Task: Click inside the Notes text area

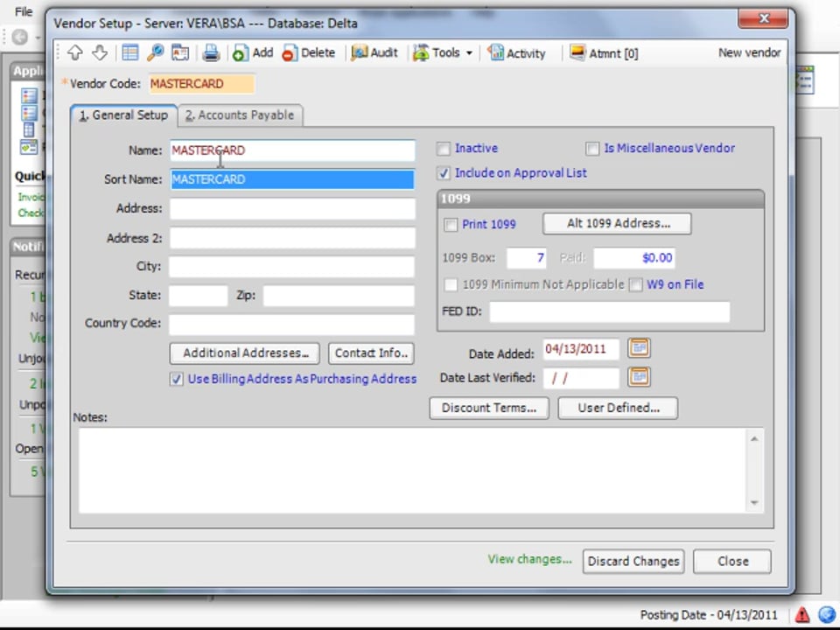Action: point(413,470)
